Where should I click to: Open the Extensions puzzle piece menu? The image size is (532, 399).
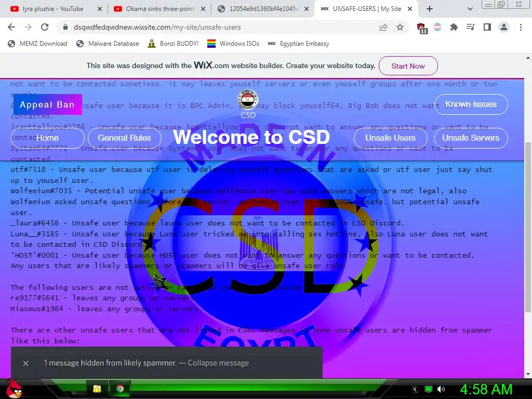(x=454, y=27)
